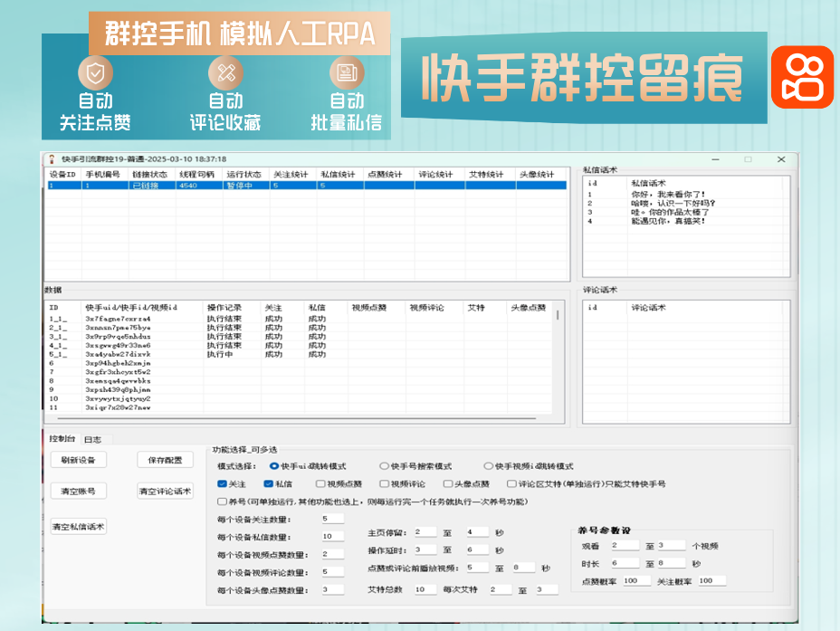Click the 艾特总数 input field
The width and height of the screenshot is (840, 631).
point(425,589)
